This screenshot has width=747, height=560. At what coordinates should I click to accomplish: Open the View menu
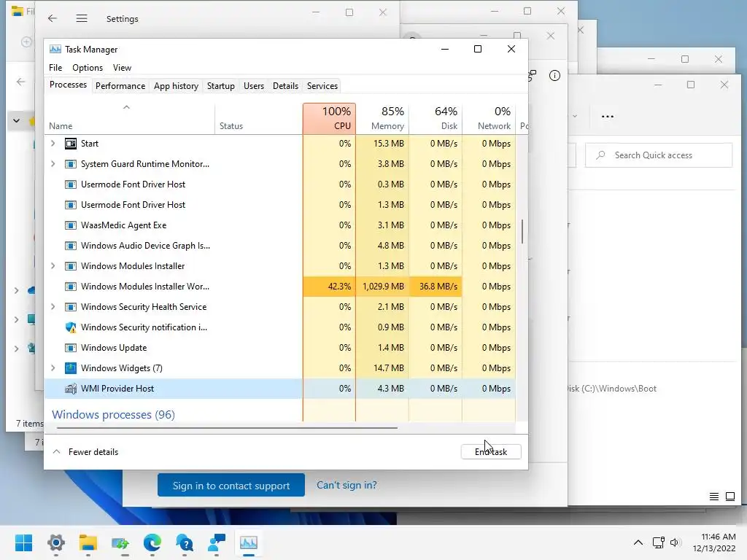click(x=122, y=68)
